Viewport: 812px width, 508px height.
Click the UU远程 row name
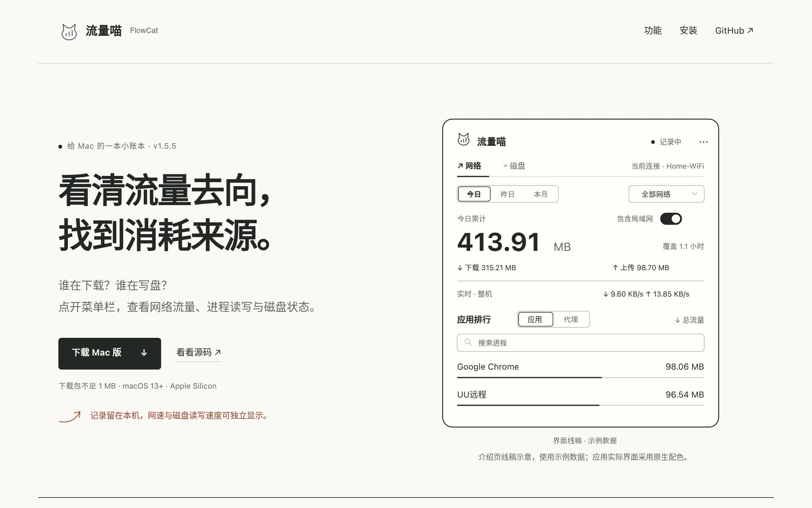tap(472, 394)
